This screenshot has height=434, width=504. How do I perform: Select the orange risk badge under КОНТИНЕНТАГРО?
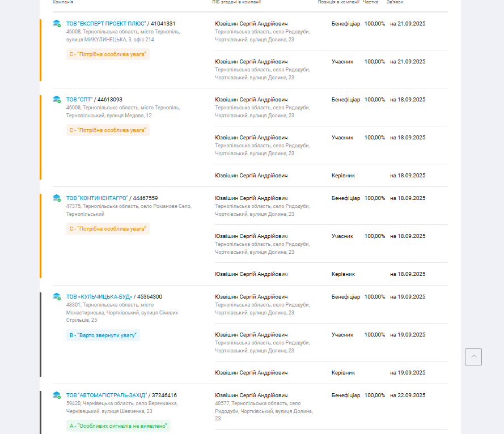[108, 229]
